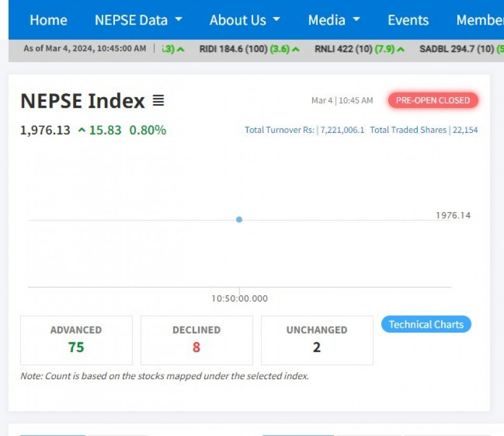Image resolution: width=504 pixels, height=436 pixels.
Task: Open the Home menu item
Action: click(x=48, y=20)
